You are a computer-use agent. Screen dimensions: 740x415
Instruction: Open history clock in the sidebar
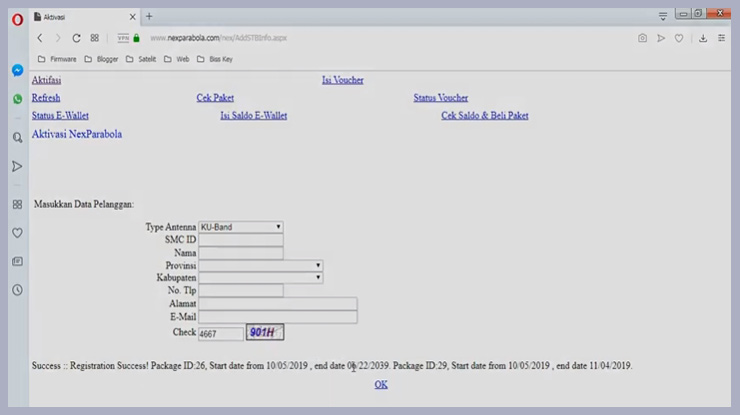(17, 290)
